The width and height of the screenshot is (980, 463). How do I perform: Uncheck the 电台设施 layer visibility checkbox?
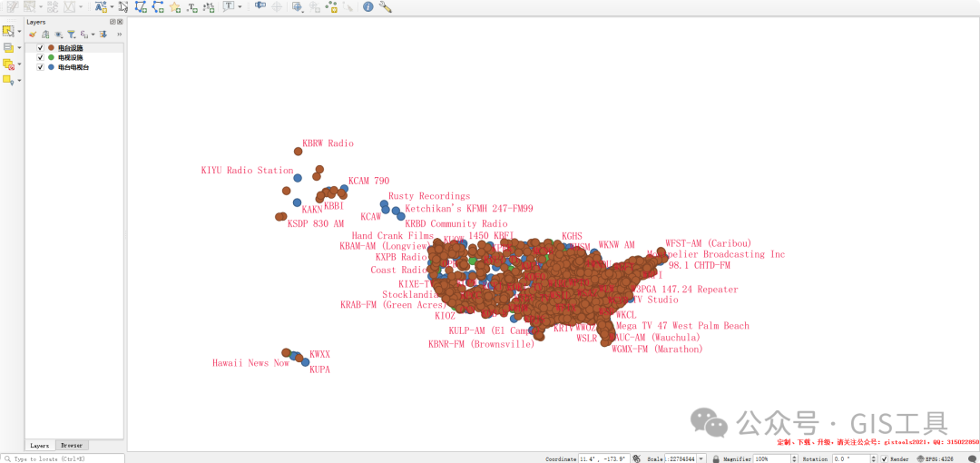[x=40, y=47]
